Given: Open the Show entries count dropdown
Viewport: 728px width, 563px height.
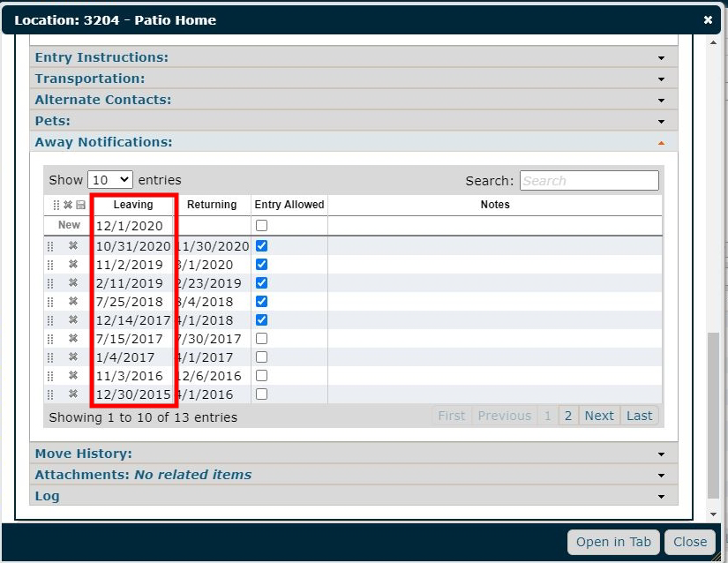Looking at the screenshot, I should click(110, 180).
